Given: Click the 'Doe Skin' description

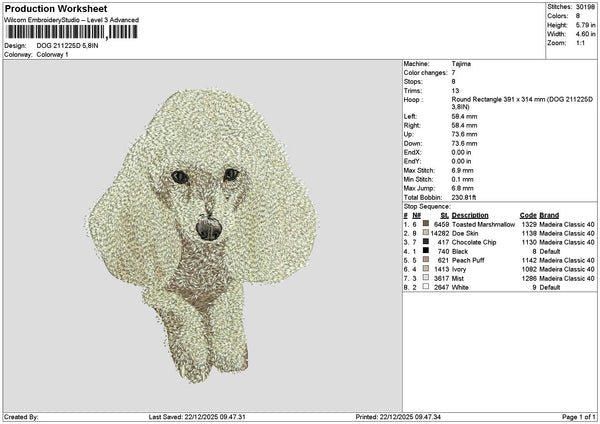Looking at the screenshot, I should 465,233.
